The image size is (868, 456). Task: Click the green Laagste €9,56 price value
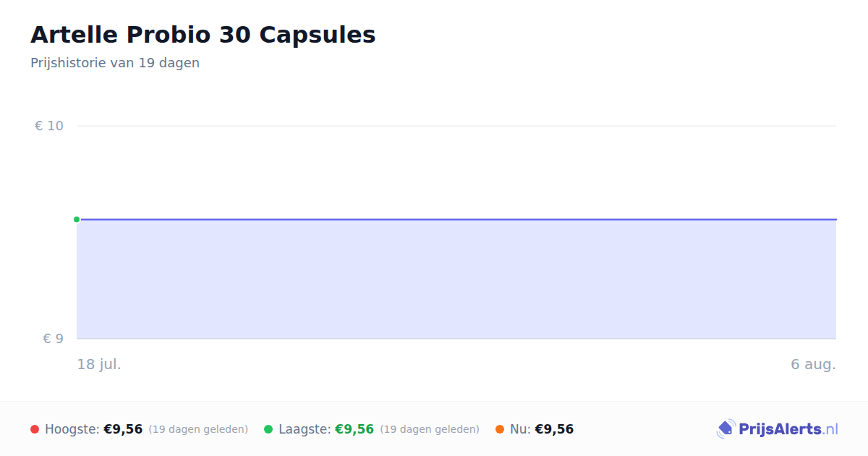click(354, 429)
